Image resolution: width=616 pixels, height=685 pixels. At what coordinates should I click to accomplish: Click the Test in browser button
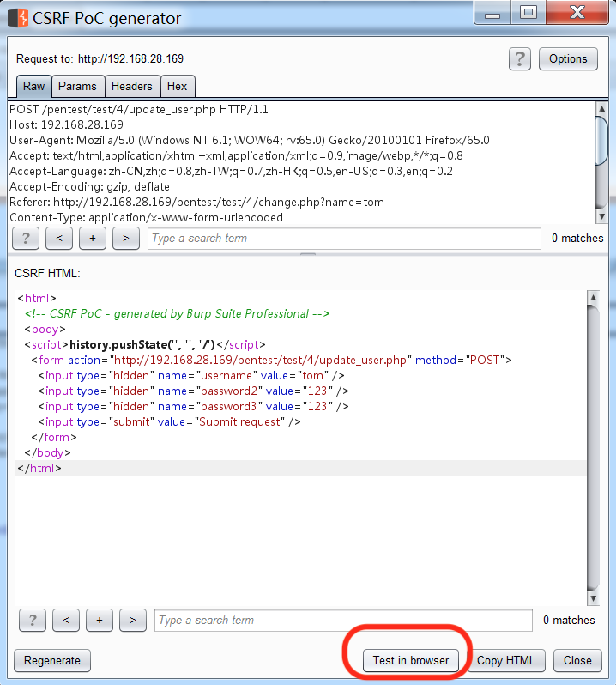(411, 661)
